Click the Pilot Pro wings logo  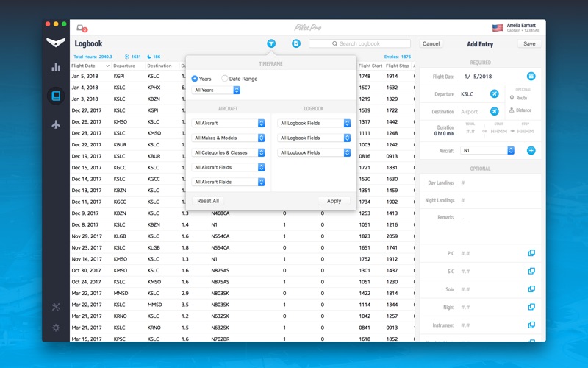(56, 43)
